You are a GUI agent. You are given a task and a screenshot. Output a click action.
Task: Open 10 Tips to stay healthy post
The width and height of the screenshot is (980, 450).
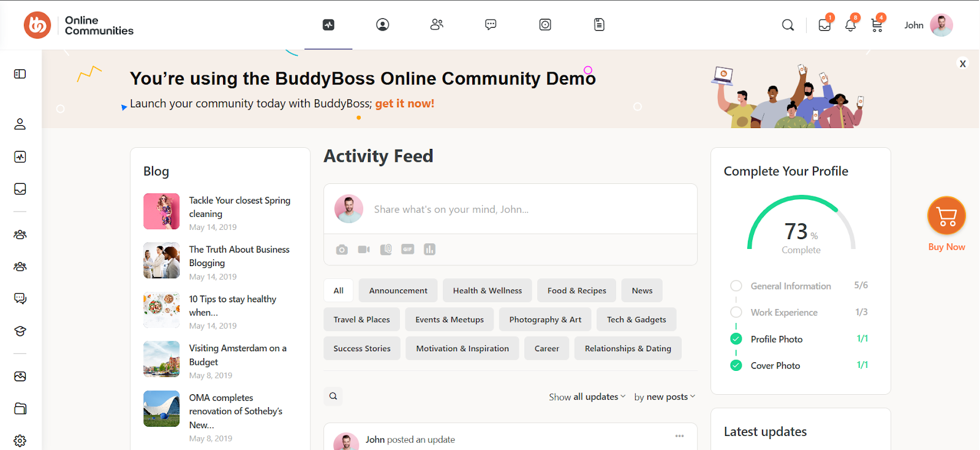(232, 305)
